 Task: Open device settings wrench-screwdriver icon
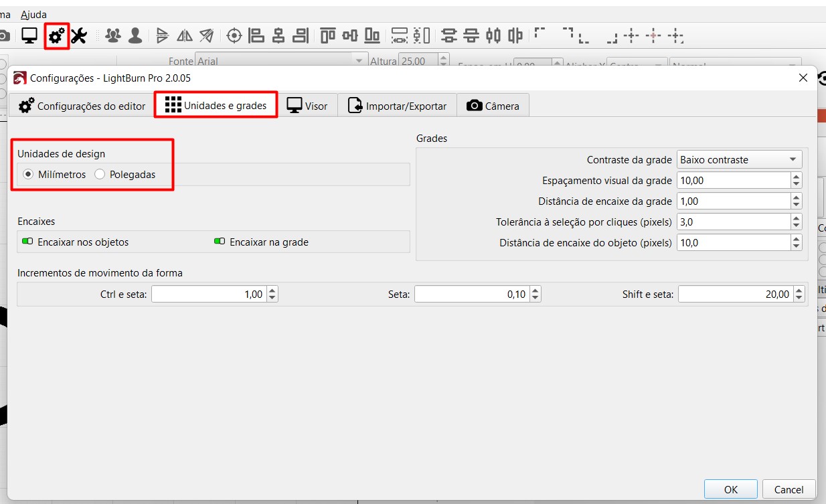[79, 35]
